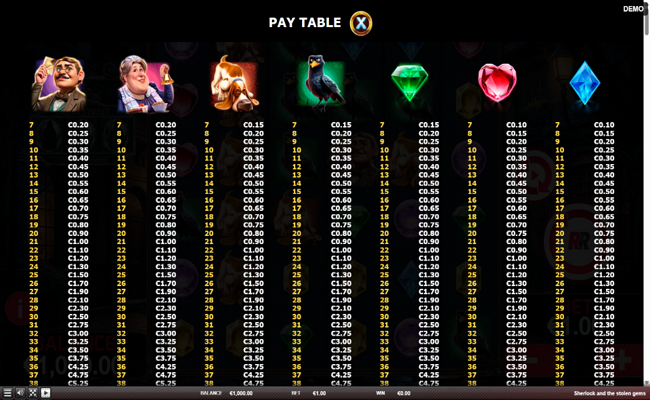Click the €2.10 payout for 28 lady symbols
Screen dimensions: 650x400
click(166, 300)
